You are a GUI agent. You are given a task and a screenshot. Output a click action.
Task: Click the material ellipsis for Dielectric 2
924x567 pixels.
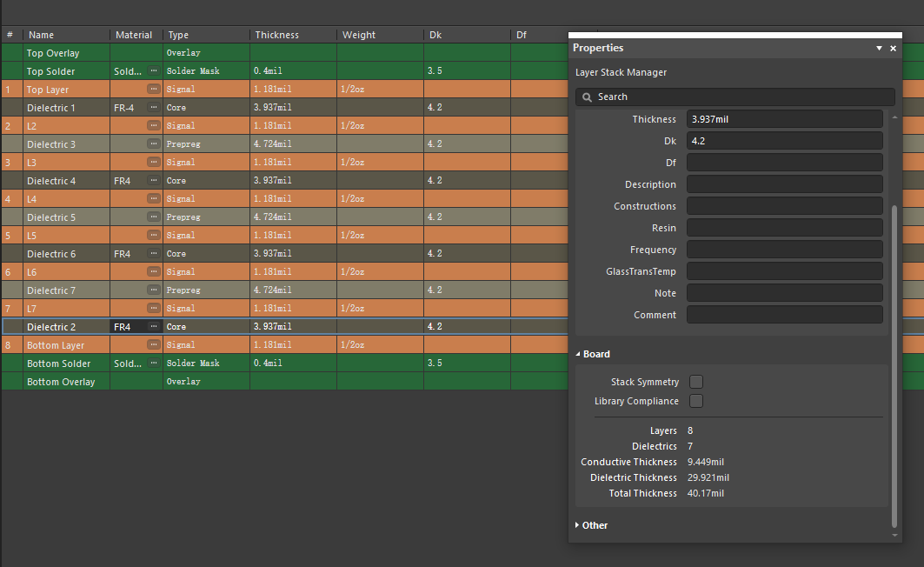coord(154,327)
